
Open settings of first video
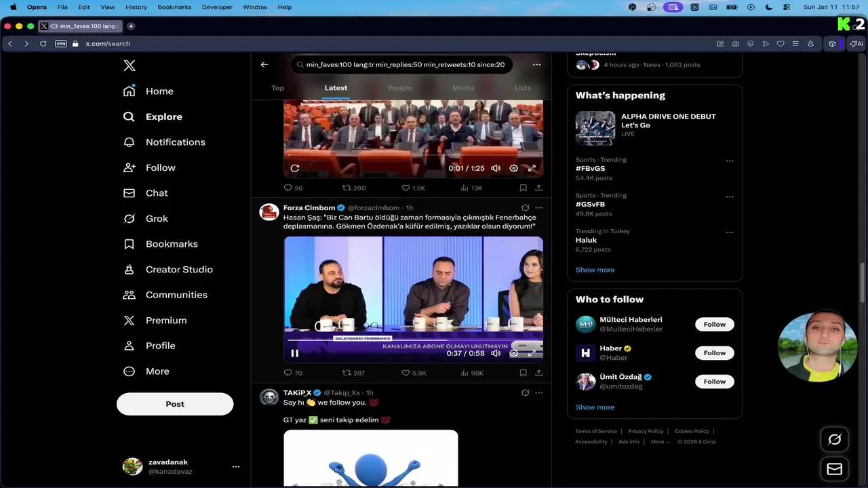(x=513, y=168)
